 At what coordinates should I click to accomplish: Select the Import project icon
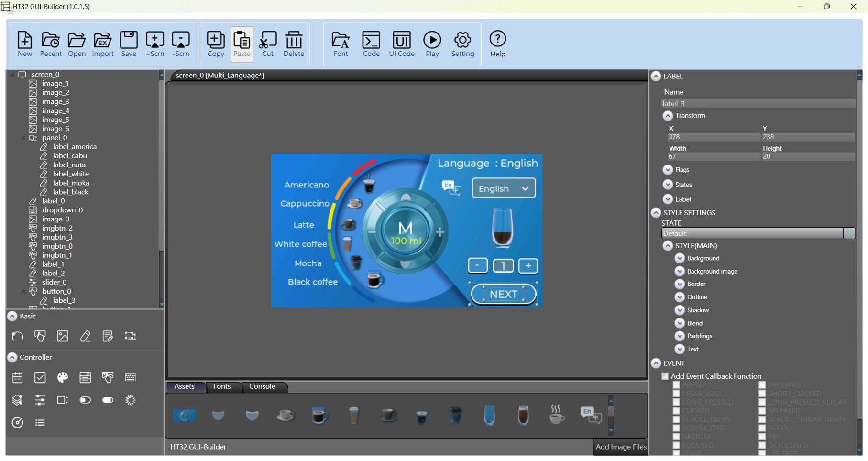(103, 44)
